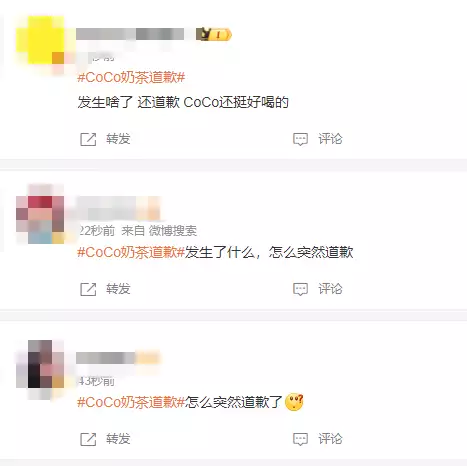Viewport: 467px width, 466px height.
Task: Click the blurred username of first poster
Action: tap(130, 34)
